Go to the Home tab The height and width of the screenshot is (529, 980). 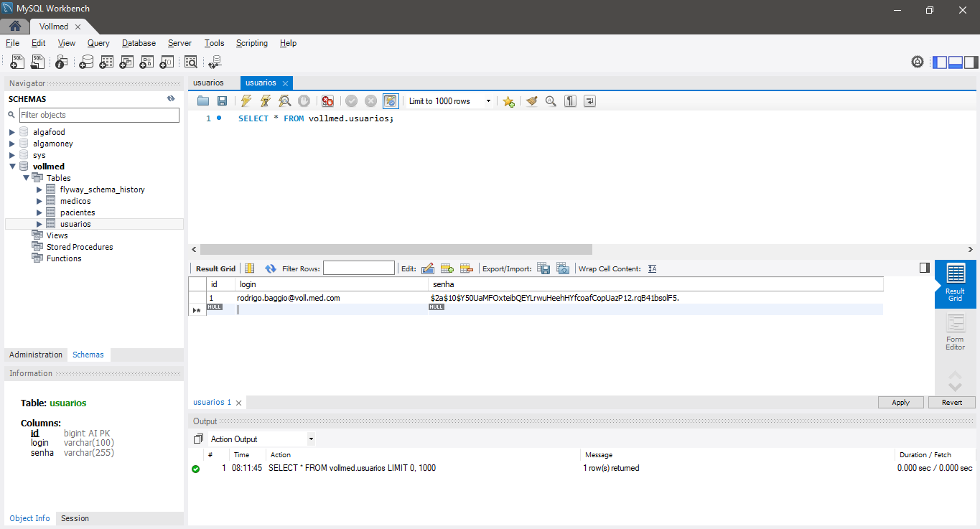(14, 27)
